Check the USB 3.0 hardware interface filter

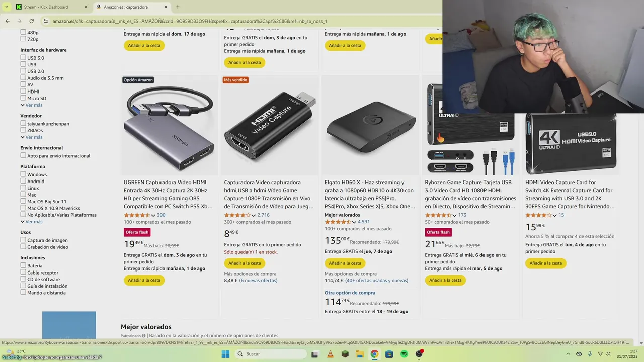[x=23, y=58]
